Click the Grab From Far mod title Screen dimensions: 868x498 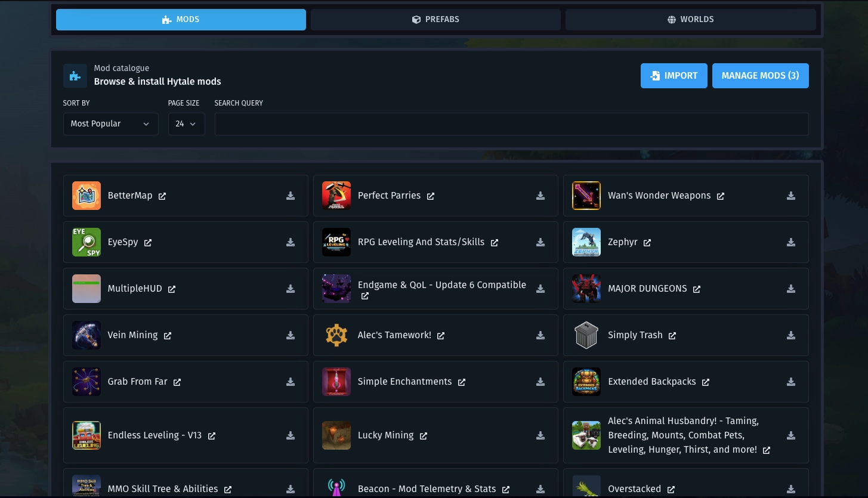pos(138,382)
